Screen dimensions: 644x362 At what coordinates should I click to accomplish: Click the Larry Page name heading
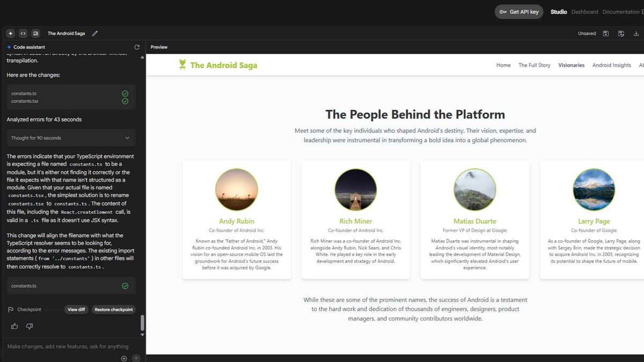[x=594, y=221]
